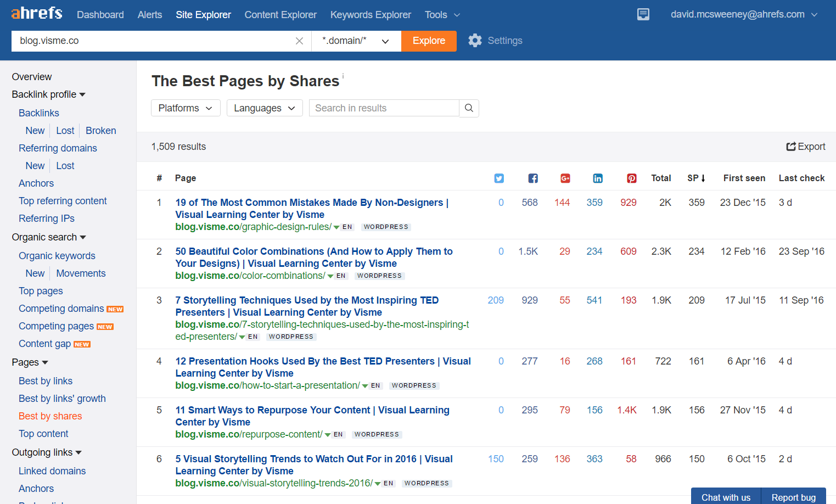The height and width of the screenshot is (504, 836).
Task: Open Top pages link
Action: pyautogui.click(x=41, y=291)
